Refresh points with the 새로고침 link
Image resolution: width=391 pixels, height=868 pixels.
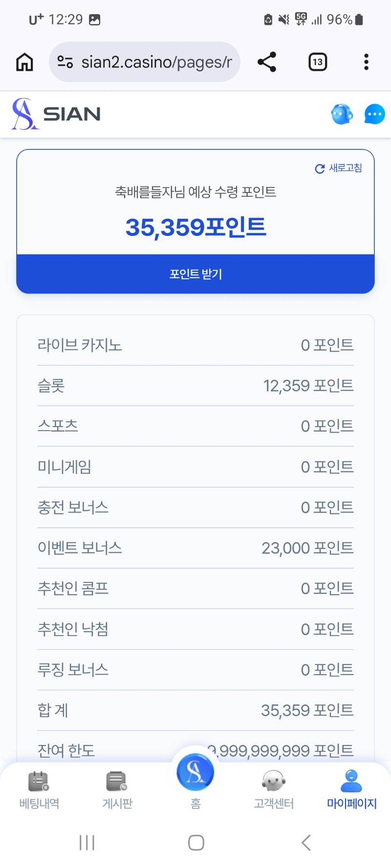[x=339, y=168]
